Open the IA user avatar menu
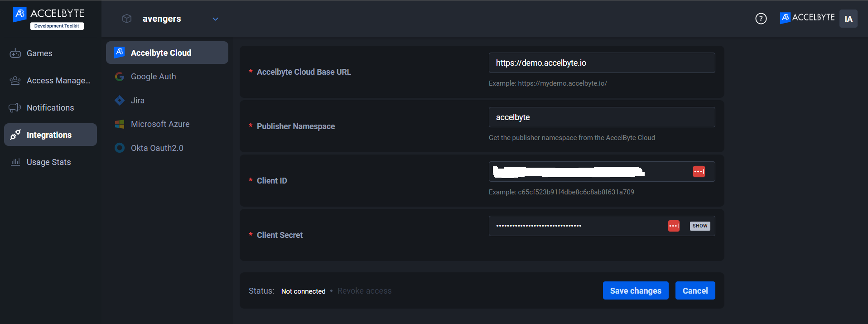The height and width of the screenshot is (324, 868). point(849,19)
